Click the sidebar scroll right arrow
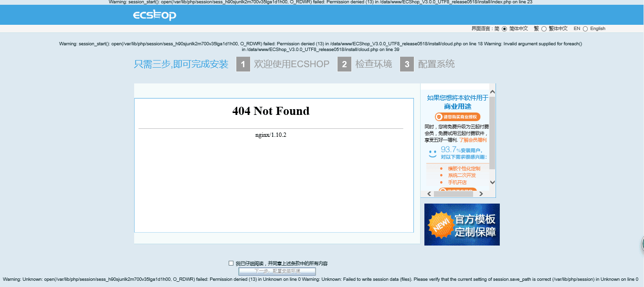 tap(481, 194)
